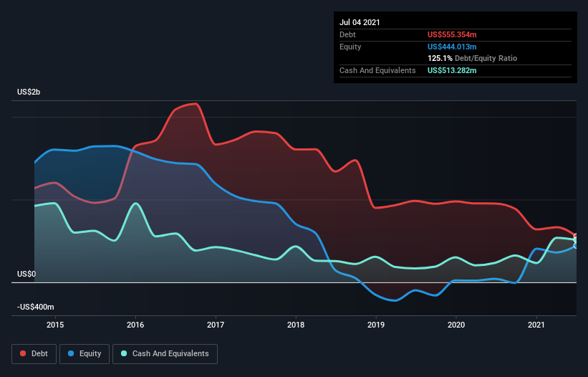
Task: Select the 2020 x-axis label
Action: (x=456, y=325)
